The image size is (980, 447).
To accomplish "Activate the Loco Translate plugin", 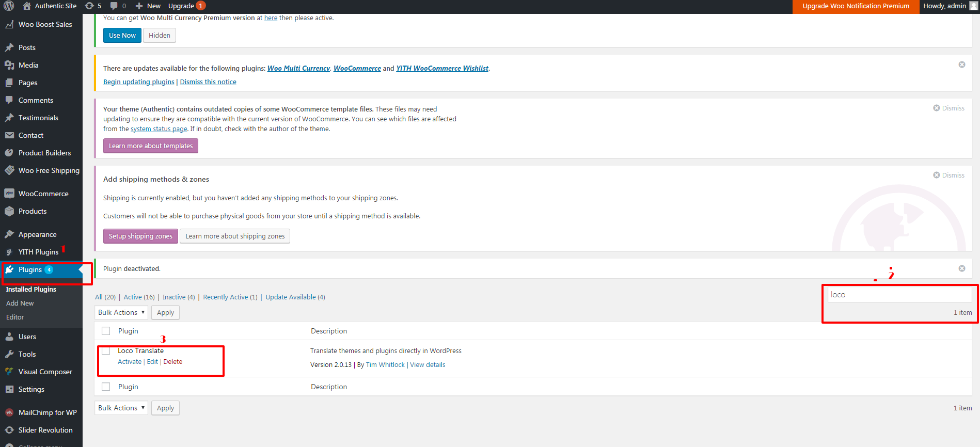I will (x=130, y=361).
